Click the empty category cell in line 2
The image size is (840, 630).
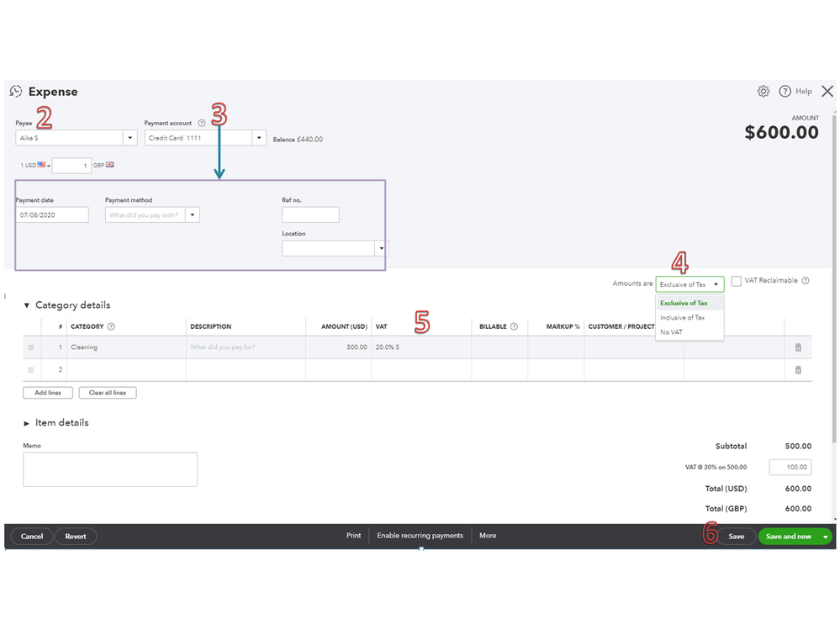[x=126, y=369]
